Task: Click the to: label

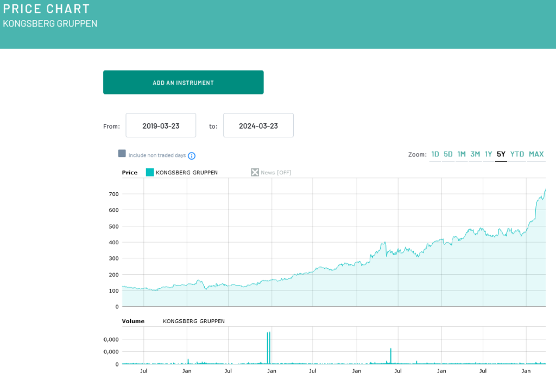Action: pyautogui.click(x=213, y=126)
